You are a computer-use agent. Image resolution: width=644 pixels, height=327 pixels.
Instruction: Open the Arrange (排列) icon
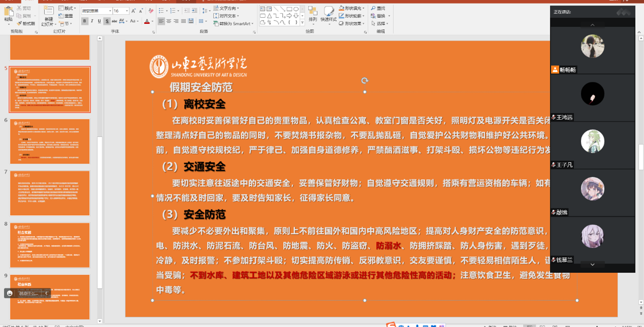tap(313, 15)
